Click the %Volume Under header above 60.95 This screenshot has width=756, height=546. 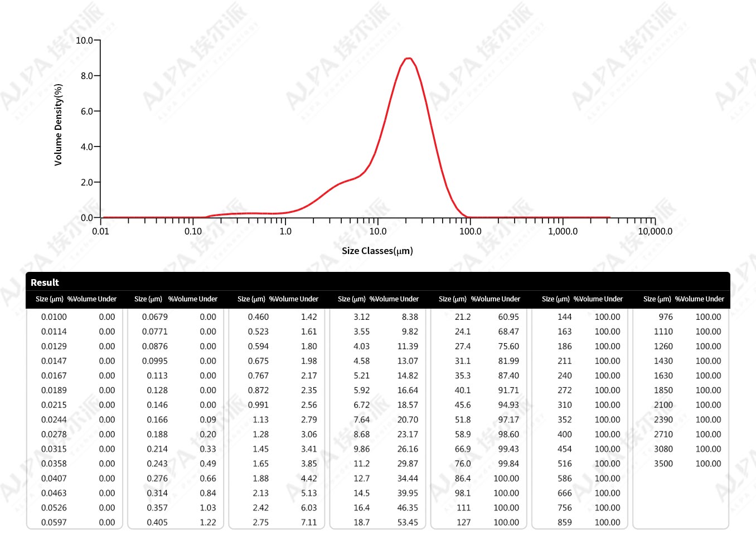pos(496,299)
